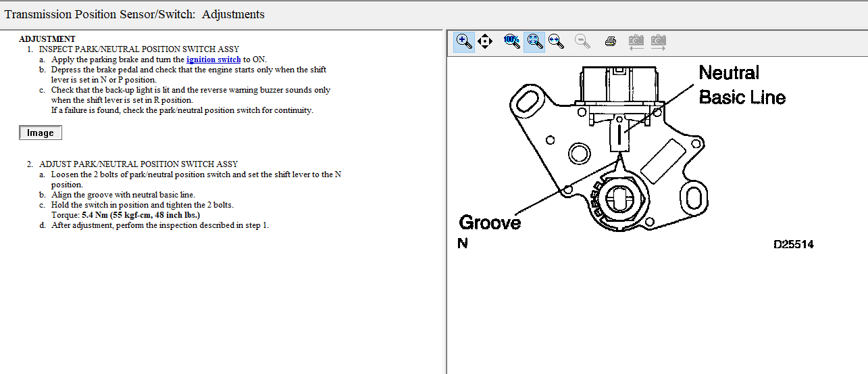Click step 2 Adjust Park/Neutral heading
The height and width of the screenshot is (374, 868).
pyautogui.click(x=138, y=164)
